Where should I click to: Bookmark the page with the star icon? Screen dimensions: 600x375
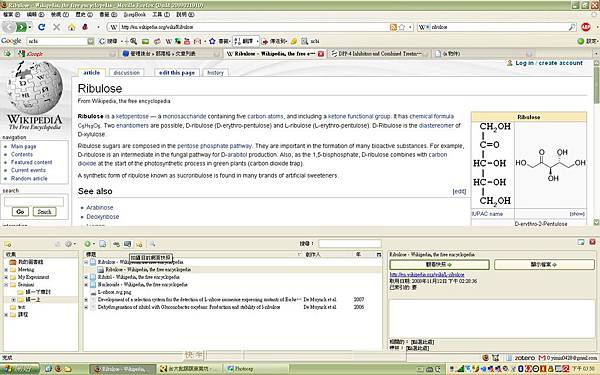click(x=402, y=27)
